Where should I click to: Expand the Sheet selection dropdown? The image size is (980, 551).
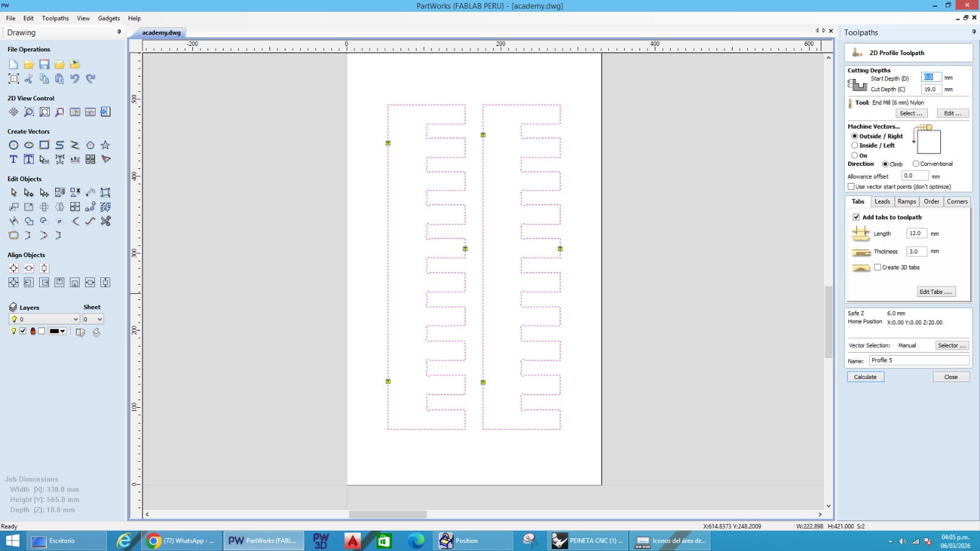100,319
